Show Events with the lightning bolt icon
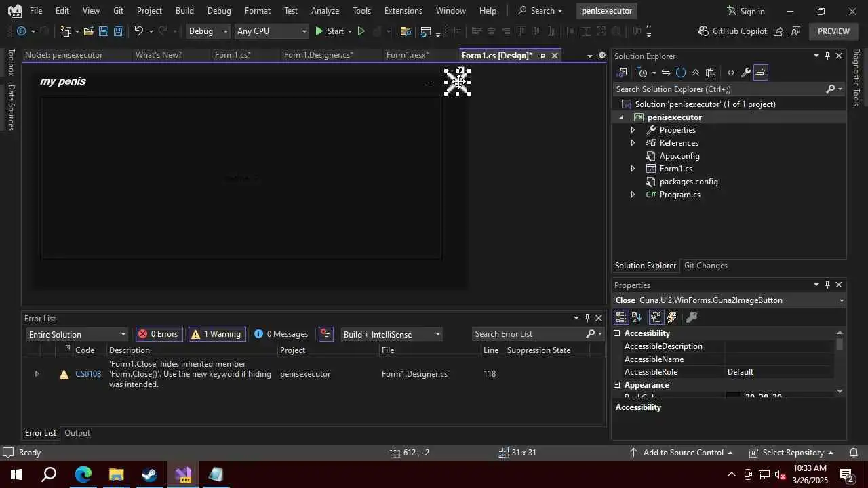868x488 pixels. [672, 317]
